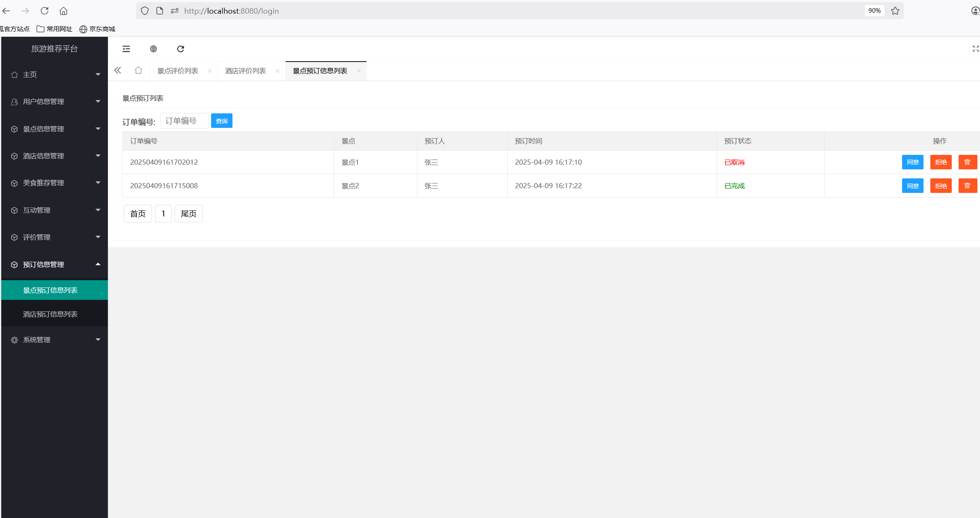Image resolution: width=980 pixels, height=518 pixels.
Task: Click the blue 查询 search button
Action: pyautogui.click(x=221, y=121)
